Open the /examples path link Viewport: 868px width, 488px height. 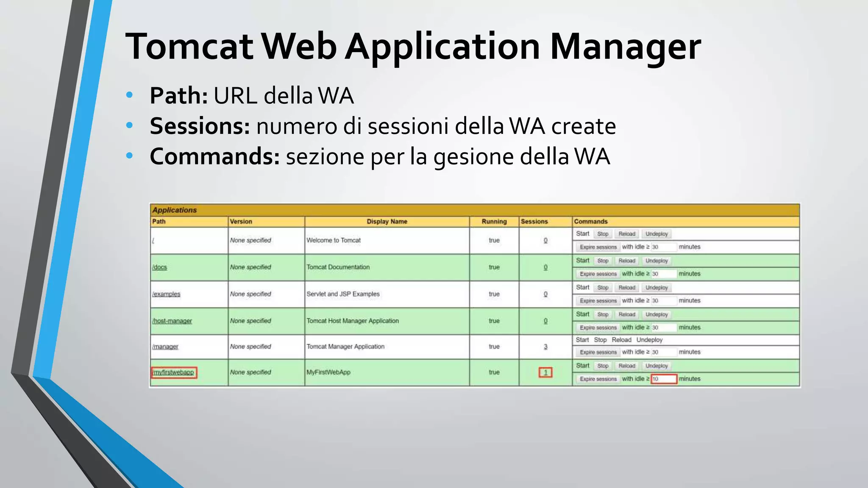point(166,294)
